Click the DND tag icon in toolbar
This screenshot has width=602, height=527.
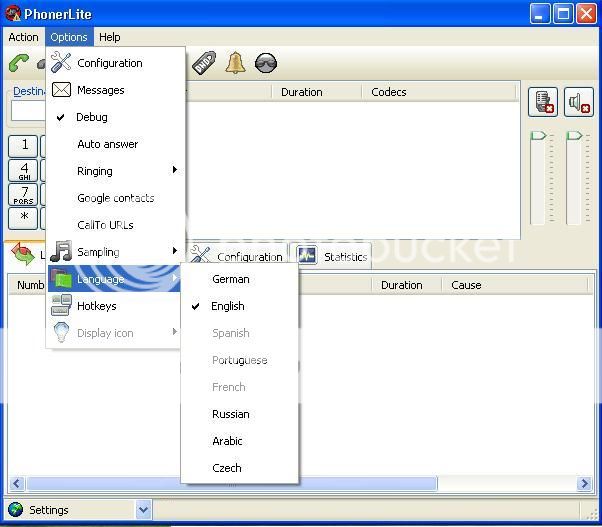click(204, 63)
